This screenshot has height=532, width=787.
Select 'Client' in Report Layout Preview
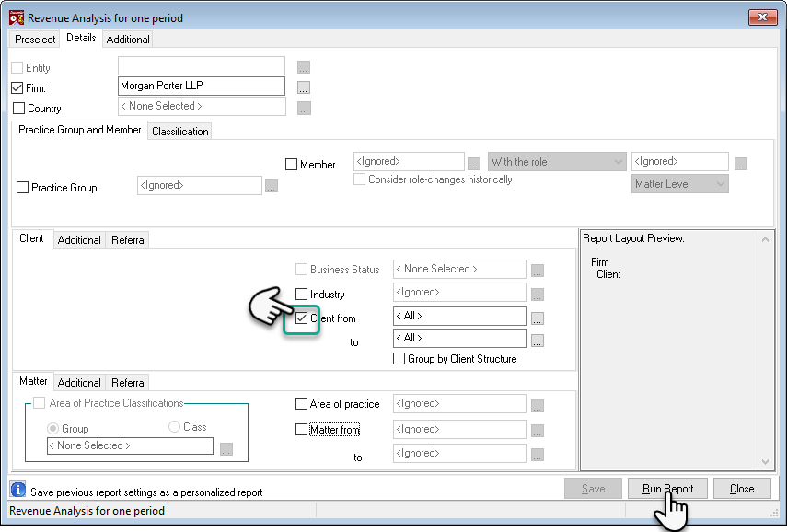click(x=608, y=274)
